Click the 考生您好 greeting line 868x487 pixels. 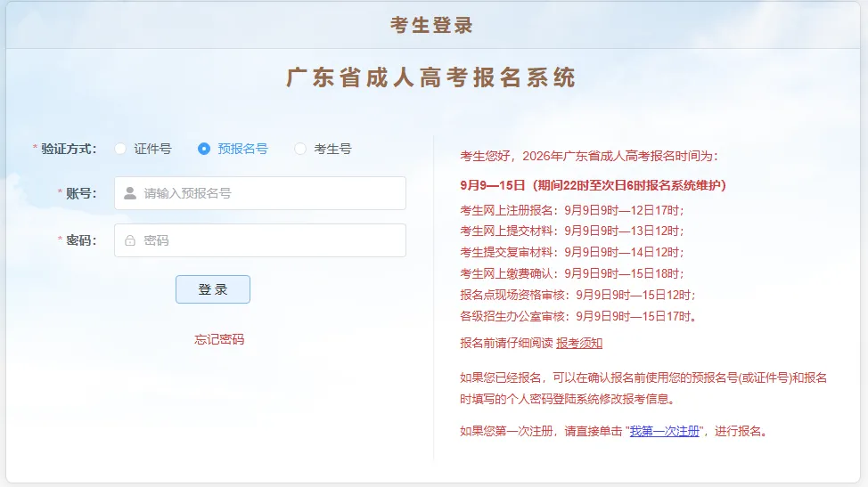[x=589, y=156]
